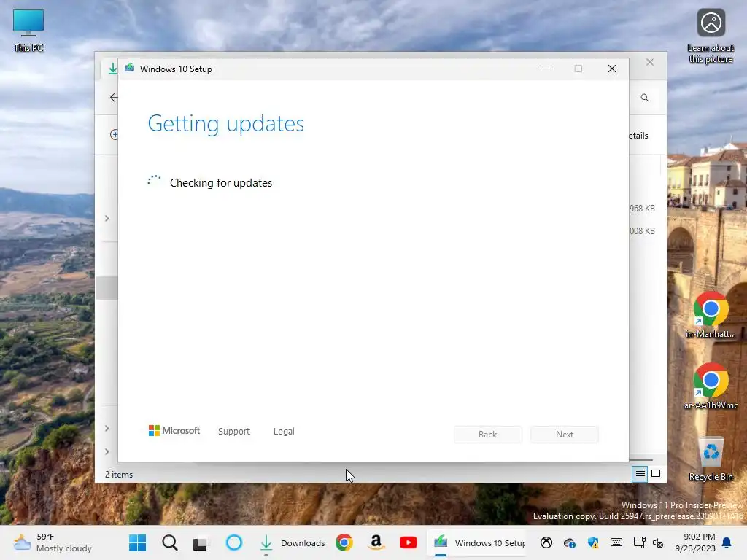Viewport: 747px width, 560px height.
Task: Open YouTube from the taskbar
Action: tap(409, 542)
